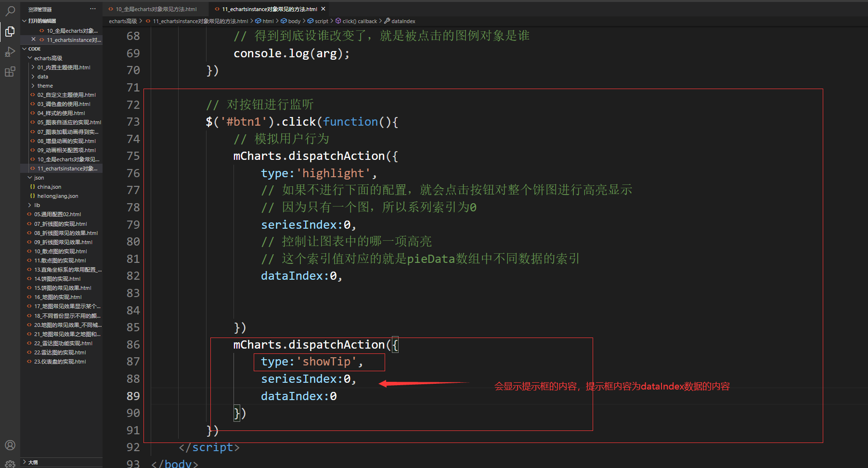The width and height of the screenshot is (868, 468).
Task: Close the 11_echartsinstance open editor entry
Action: (33, 39)
